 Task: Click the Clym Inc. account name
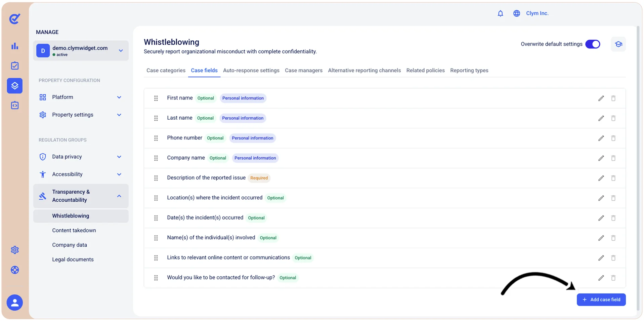pos(537,13)
